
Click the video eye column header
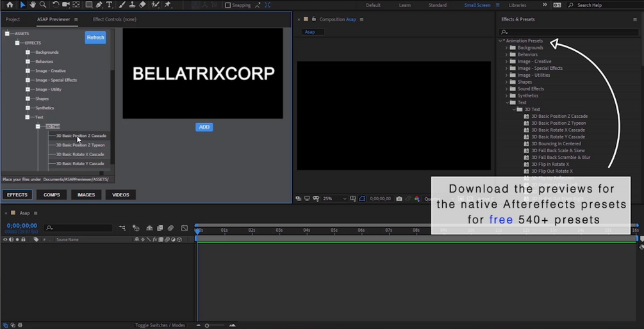[5, 239]
